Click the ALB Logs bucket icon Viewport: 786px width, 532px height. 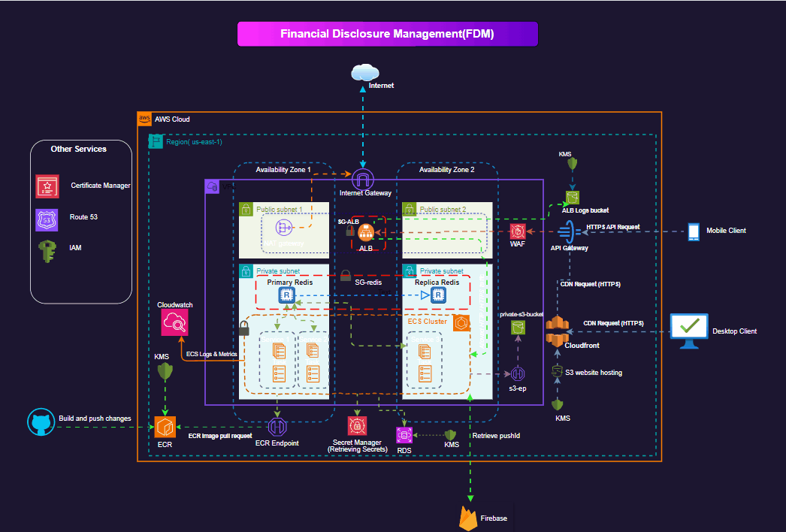[x=573, y=198]
